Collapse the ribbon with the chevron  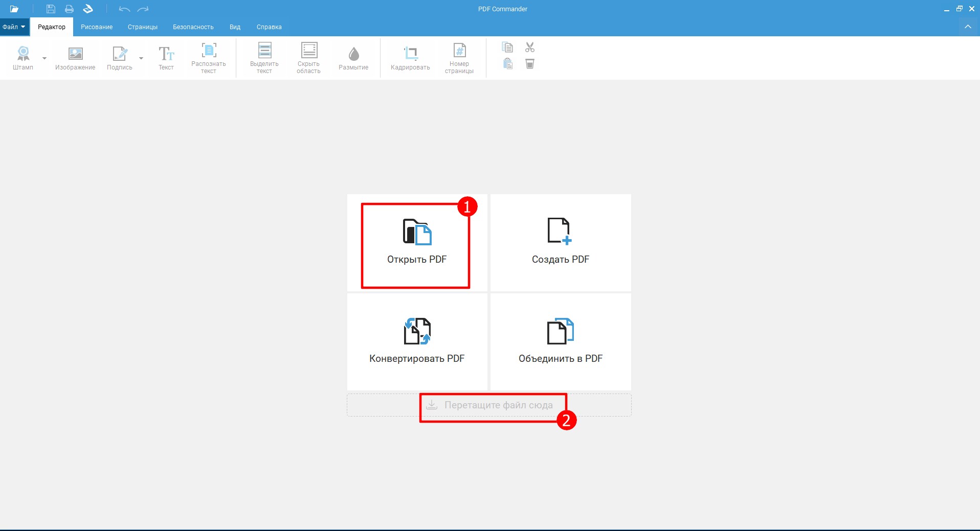968,27
